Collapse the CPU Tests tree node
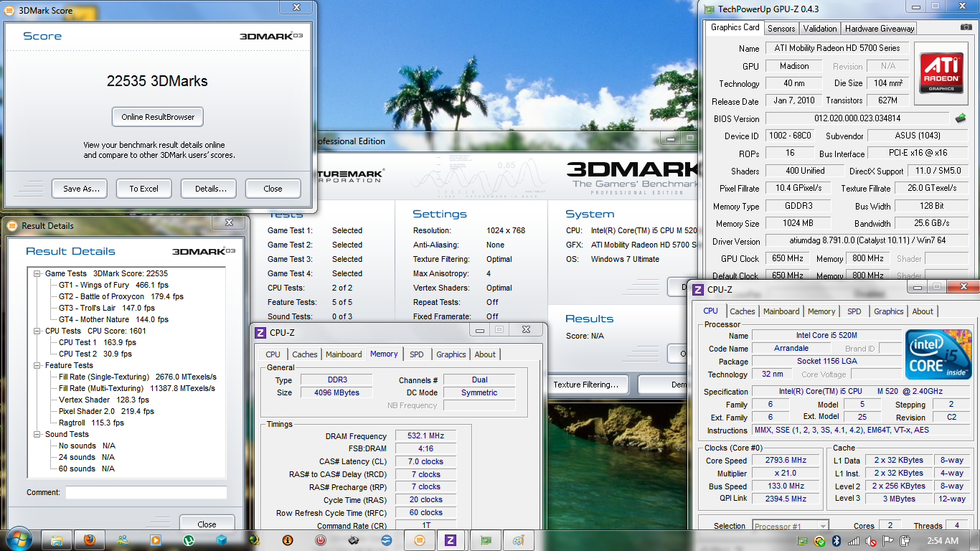This screenshot has height=551, width=980. pyautogui.click(x=37, y=331)
